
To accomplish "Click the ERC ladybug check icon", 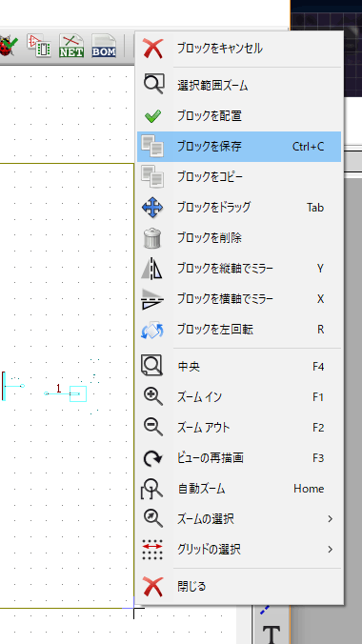I will click(x=9, y=45).
